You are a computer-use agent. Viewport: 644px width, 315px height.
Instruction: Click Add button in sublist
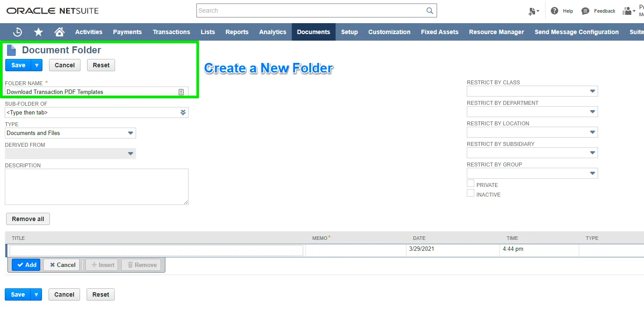[26, 265]
